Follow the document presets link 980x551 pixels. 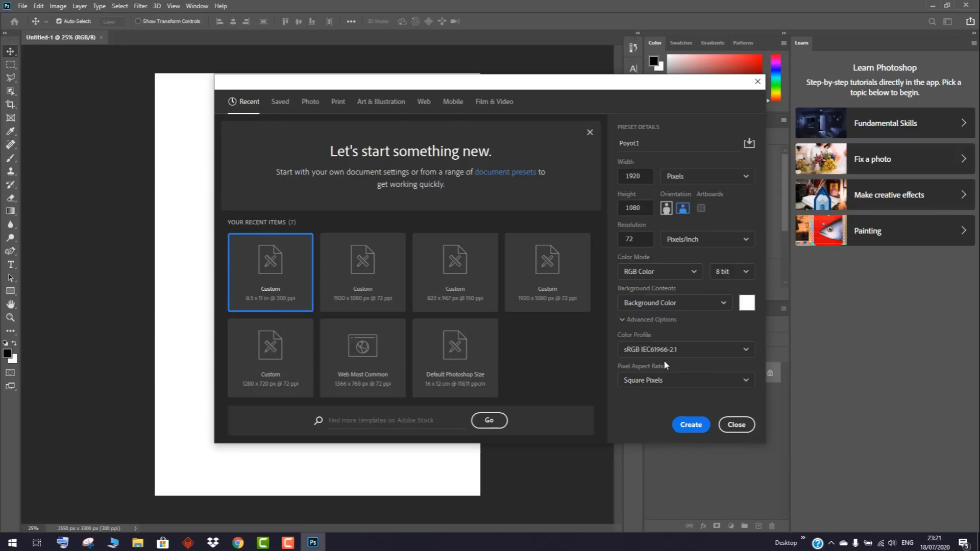point(505,172)
